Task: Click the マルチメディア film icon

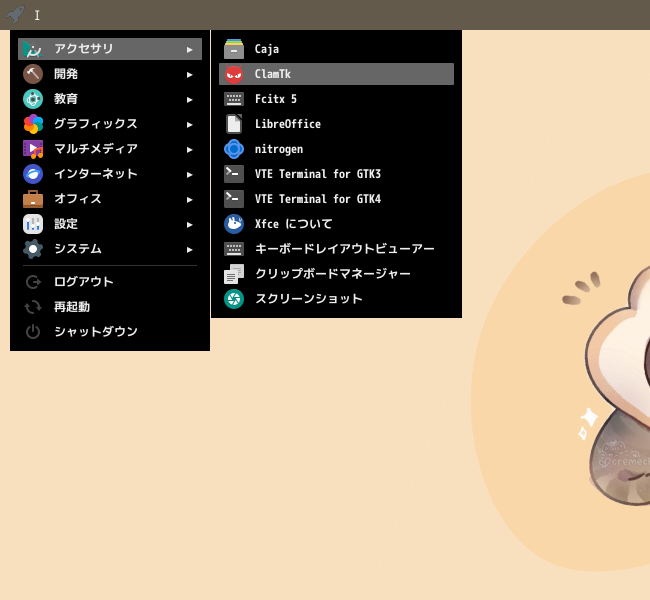Action: click(33, 149)
